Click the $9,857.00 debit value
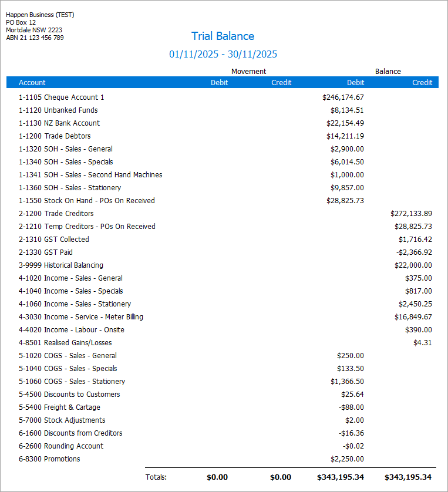 [347, 187]
